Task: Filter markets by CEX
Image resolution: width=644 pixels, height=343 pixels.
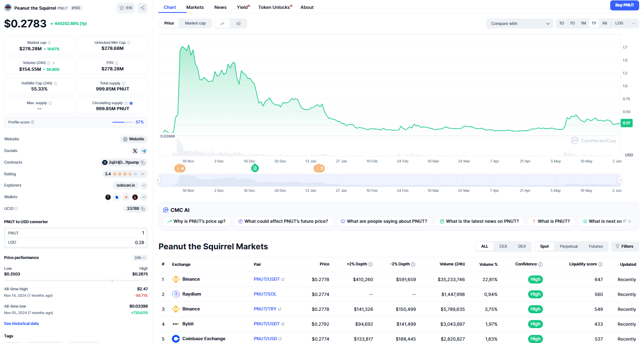Action: (503, 246)
